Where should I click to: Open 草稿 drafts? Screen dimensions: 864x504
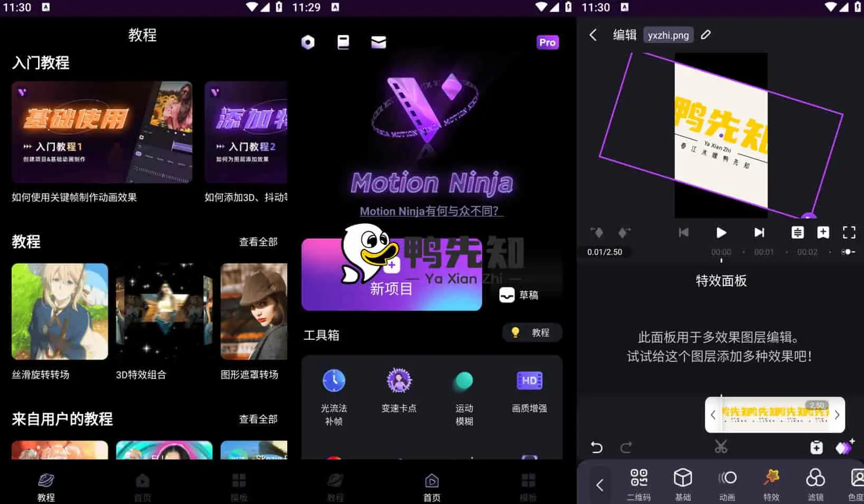tap(519, 295)
